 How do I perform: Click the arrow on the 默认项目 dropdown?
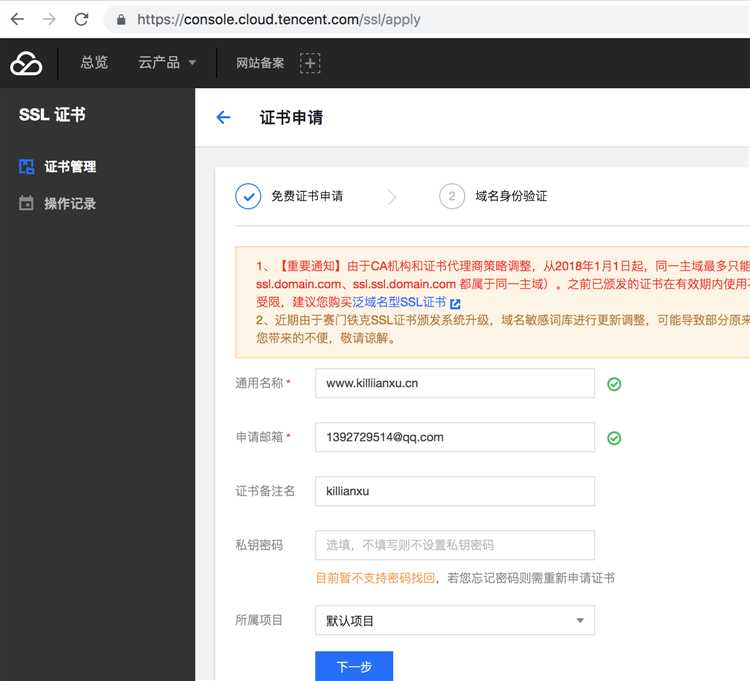point(580,621)
